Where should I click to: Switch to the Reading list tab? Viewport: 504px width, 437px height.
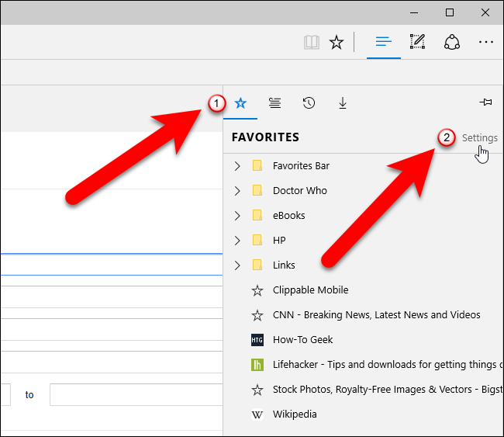(x=274, y=102)
